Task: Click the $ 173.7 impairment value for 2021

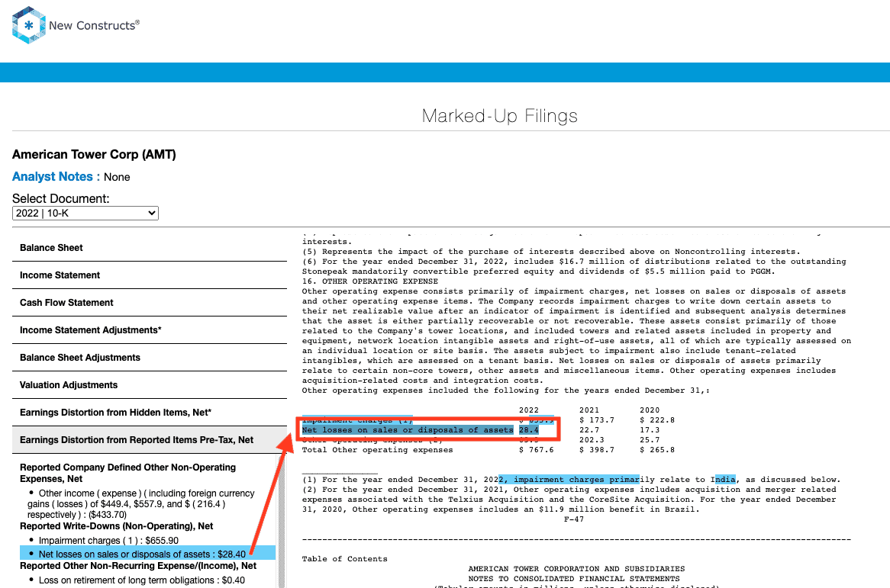Action: pos(597,420)
